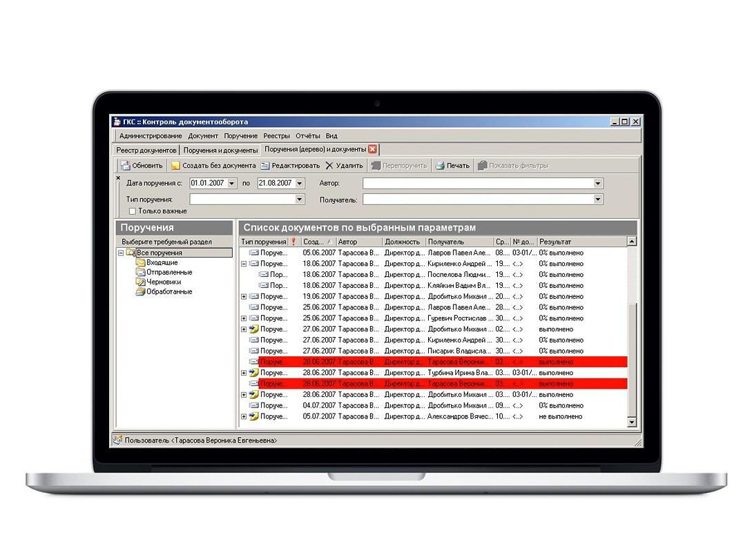Sort by Должность column header
Viewport: 752px width, 560px height.
pos(404,242)
